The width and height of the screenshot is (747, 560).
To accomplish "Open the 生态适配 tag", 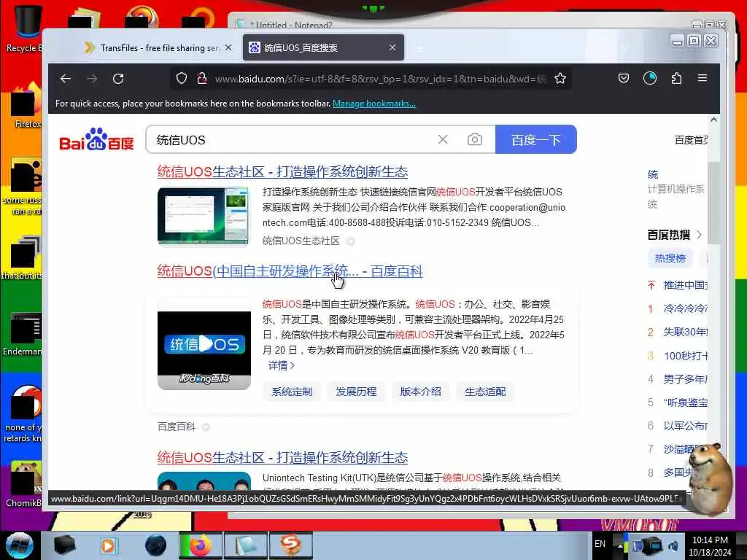I will point(485,392).
